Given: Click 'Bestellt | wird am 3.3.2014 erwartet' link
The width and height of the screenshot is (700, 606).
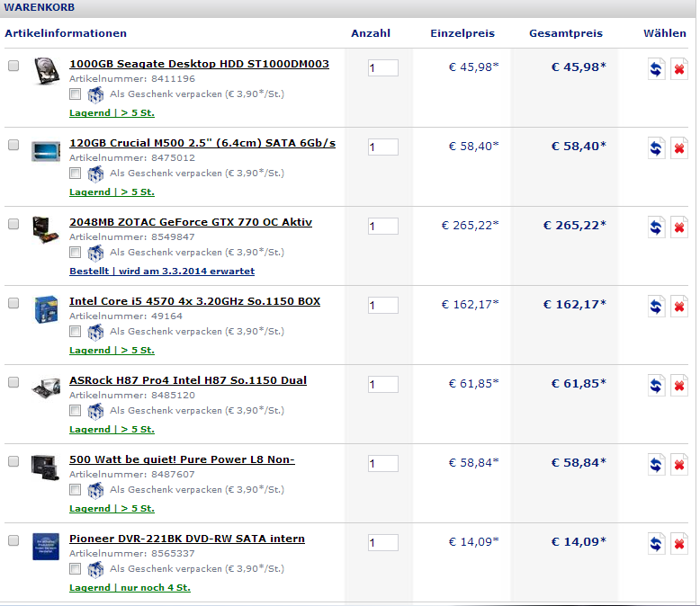Looking at the screenshot, I should (x=162, y=272).
